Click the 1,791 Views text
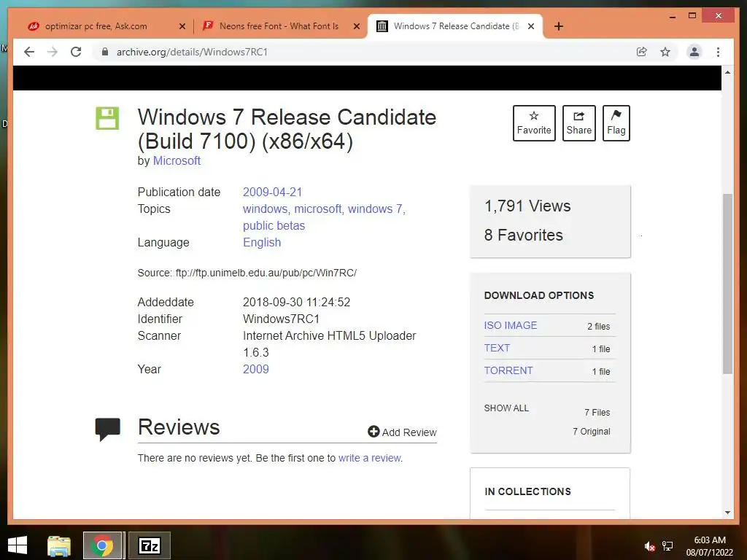This screenshot has height=560, width=747. [x=527, y=206]
